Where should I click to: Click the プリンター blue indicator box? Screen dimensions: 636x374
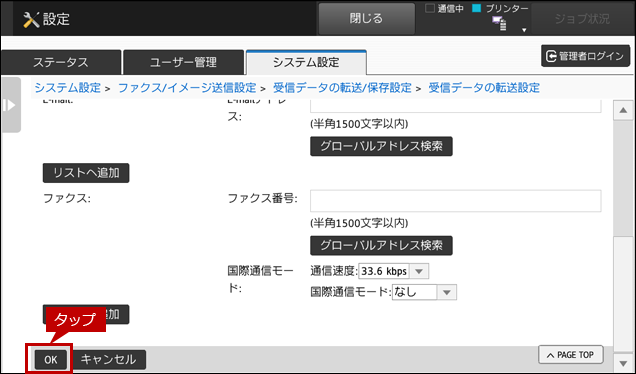[477, 8]
